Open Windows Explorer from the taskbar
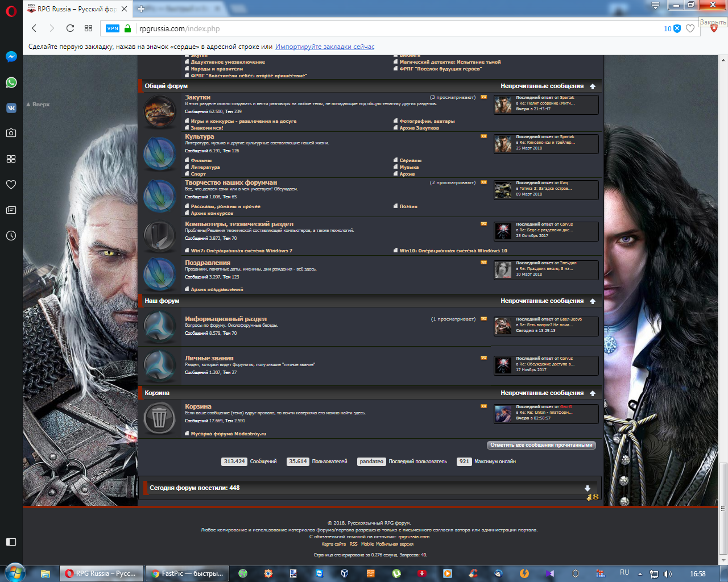 (45, 573)
